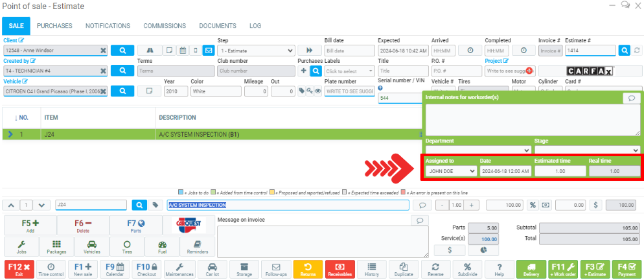Open Time control
Screen dimensions: 644x280
(51, 269)
